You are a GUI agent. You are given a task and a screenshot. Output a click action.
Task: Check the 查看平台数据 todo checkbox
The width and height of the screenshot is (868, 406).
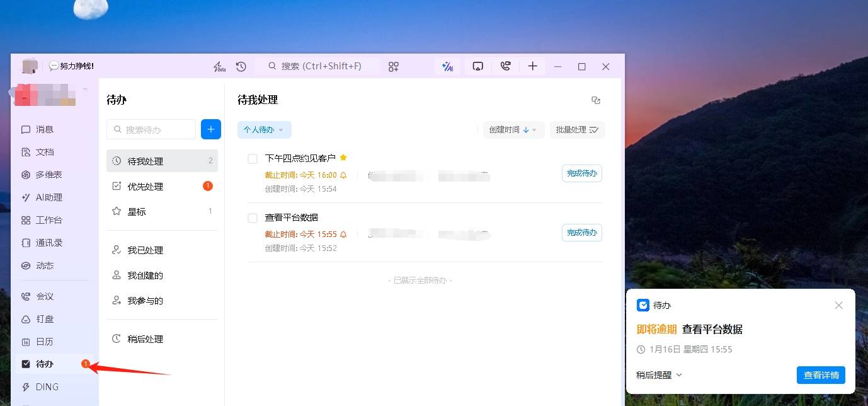click(252, 217)
